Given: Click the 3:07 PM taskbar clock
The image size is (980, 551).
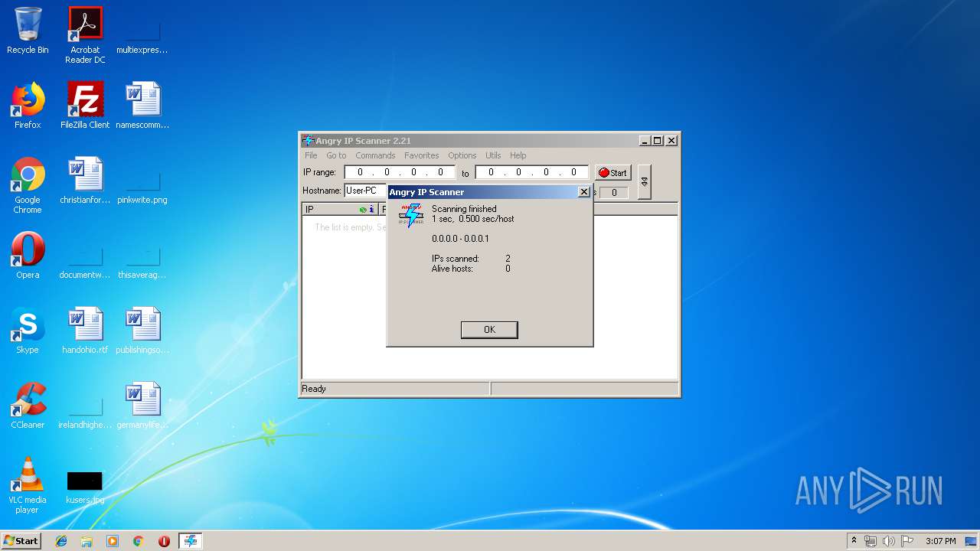Looking at the screenshot, I should pyautogui.click(x=941, y=541).
